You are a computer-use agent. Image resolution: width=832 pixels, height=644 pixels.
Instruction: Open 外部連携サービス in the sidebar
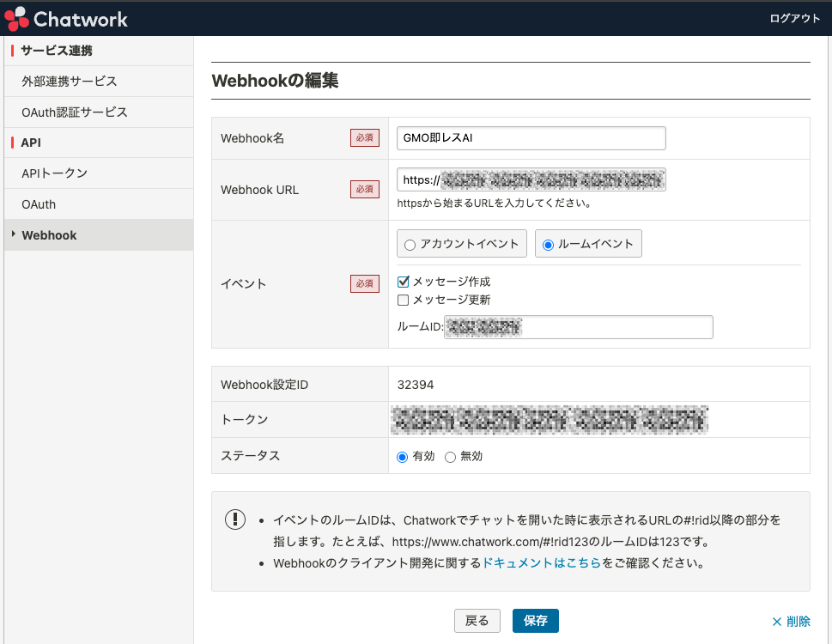70,82
